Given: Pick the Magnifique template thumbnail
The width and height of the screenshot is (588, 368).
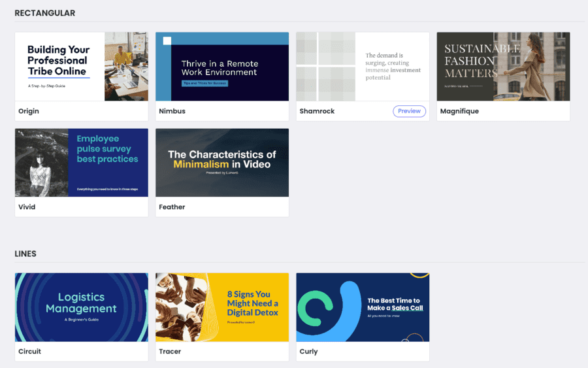Looking at the screenshot, I should coord(503,67).
